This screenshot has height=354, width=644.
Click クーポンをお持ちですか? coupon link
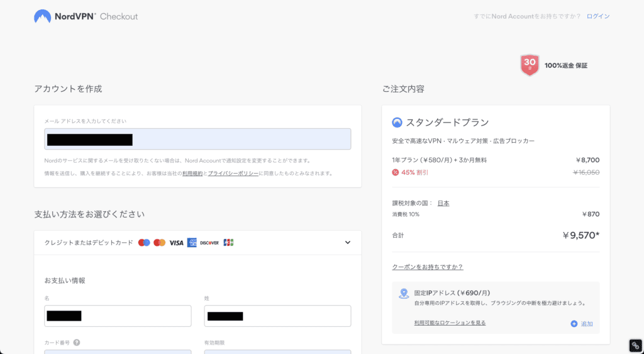click(x=428, y=267)
